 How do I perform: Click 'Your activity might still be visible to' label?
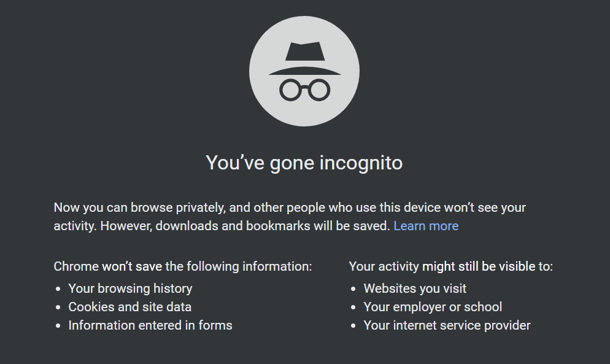pyautogui.click(x=451, y=266)
